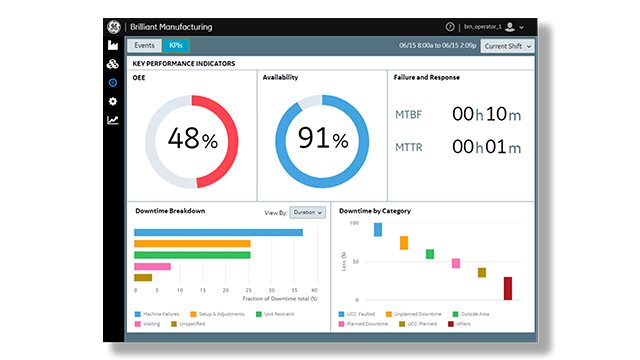This screenshot has width=640, height=360.
Task: Open the Current Shift dropdown
Action: click(507, 46)
